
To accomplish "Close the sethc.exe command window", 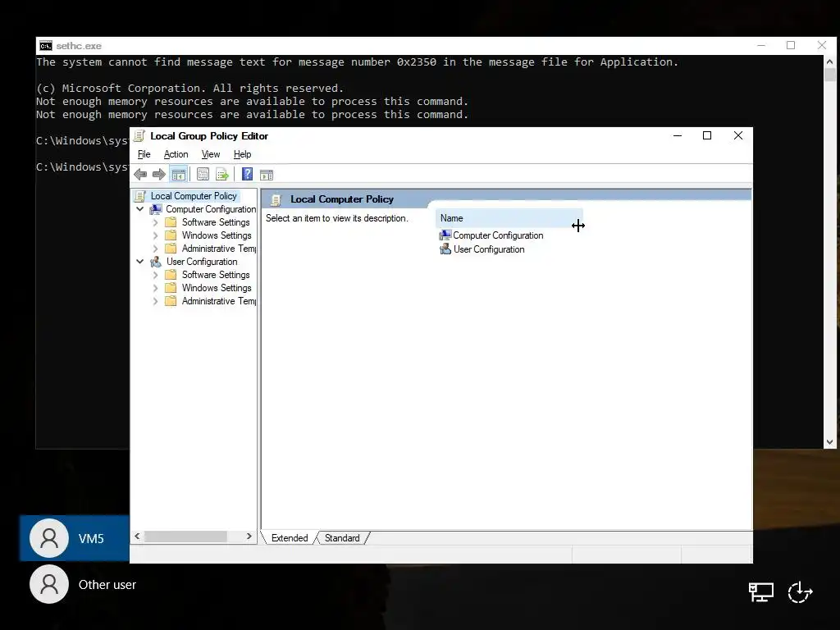I will tap(821, 46).
